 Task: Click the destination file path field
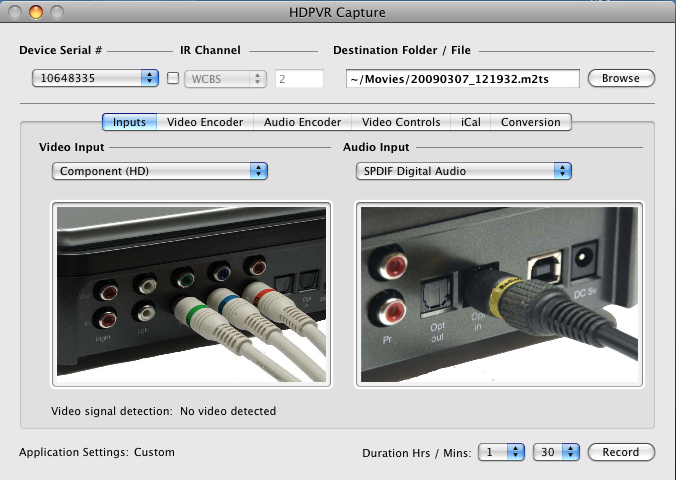click(461, 78)
